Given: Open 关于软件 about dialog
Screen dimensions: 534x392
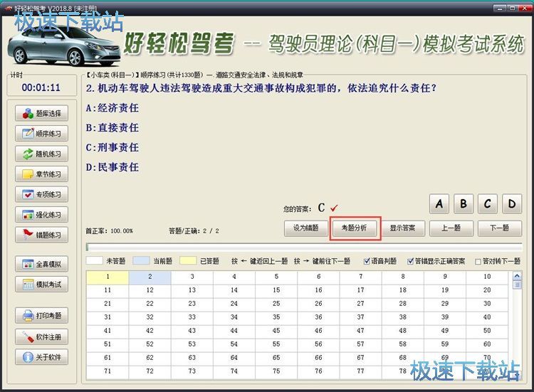Looking at the screenshot, I should 41,357.
